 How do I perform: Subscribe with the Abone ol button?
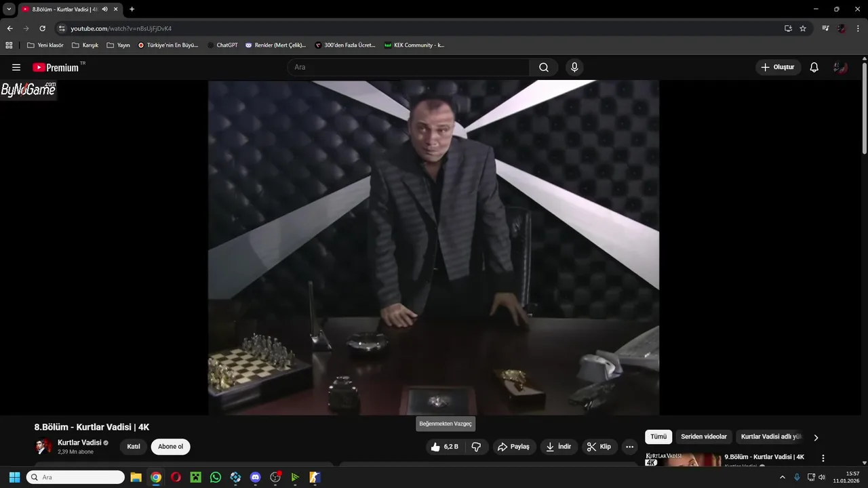click(170, 447)
